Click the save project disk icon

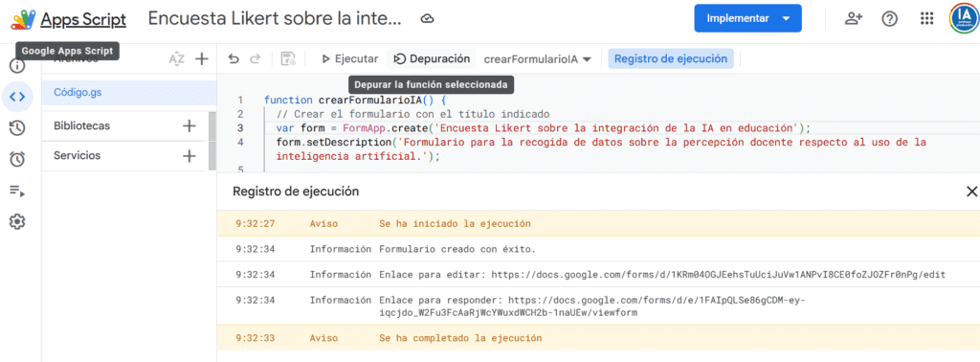pyautogui.click(x=288, y=58)
